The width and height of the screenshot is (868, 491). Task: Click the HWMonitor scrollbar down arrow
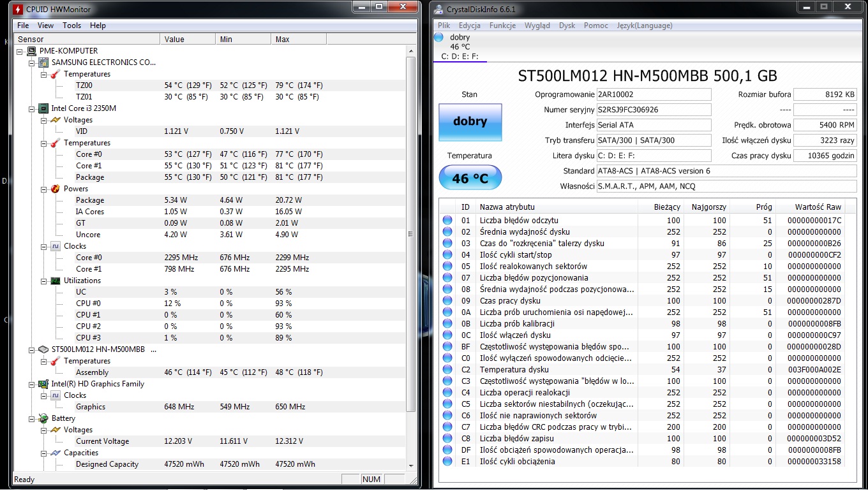tap(410, 465)
